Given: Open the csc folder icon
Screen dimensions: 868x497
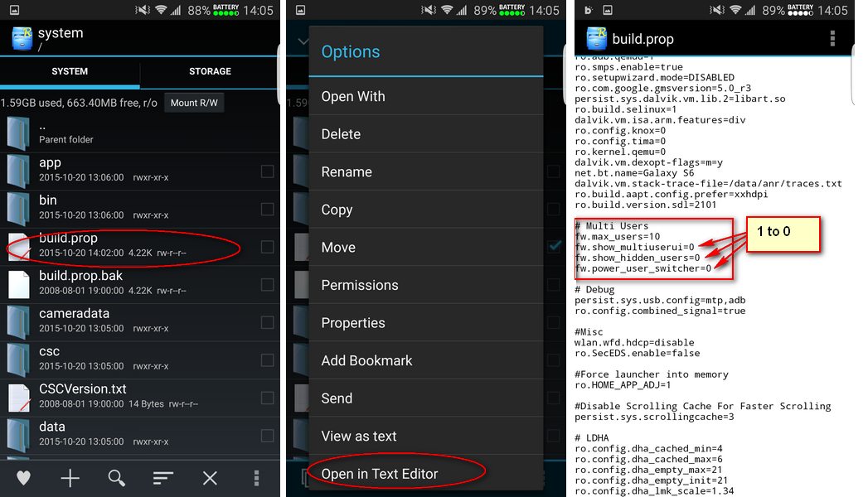Looking at the screenshot, I should pos(19,359).
